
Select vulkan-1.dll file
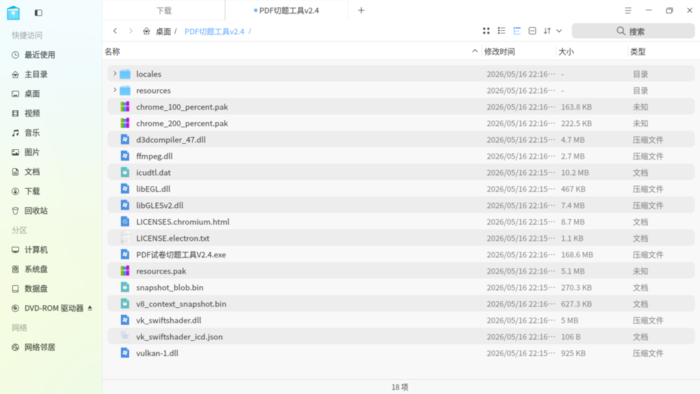[x=401, y=353]
